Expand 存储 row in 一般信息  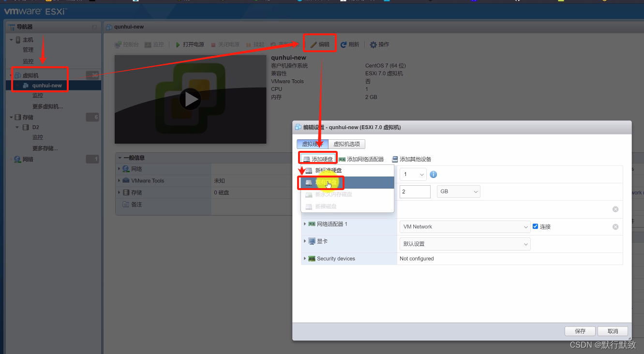[x=120, y=192]
